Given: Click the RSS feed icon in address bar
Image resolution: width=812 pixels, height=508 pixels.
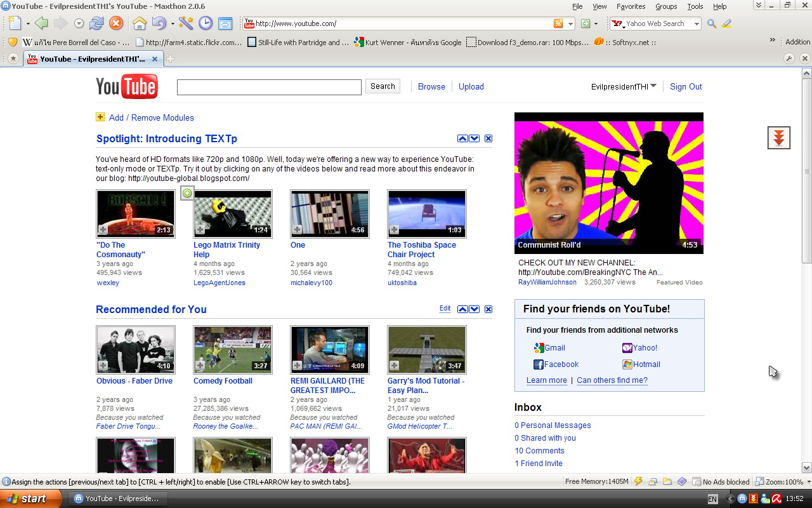Looking at the screenshot, I should [x=558, y=23].
